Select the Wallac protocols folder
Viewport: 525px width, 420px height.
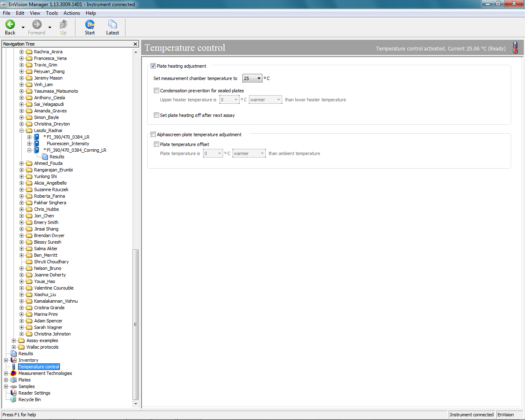(x=42, y=347)
